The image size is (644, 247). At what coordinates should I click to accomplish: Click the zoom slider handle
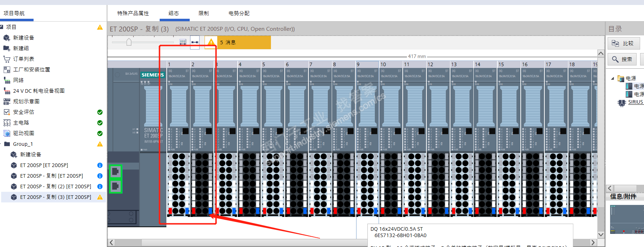pyautogui.click(x=129, y=42)
